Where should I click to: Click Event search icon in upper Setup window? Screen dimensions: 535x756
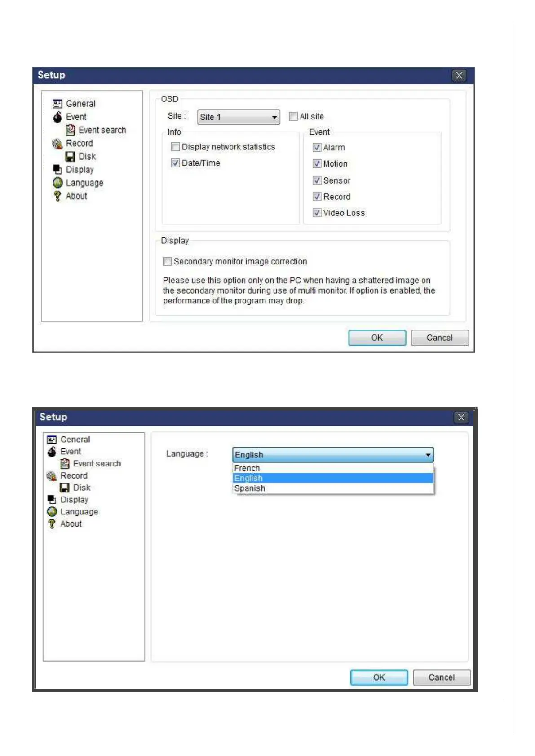coord(70,130)
